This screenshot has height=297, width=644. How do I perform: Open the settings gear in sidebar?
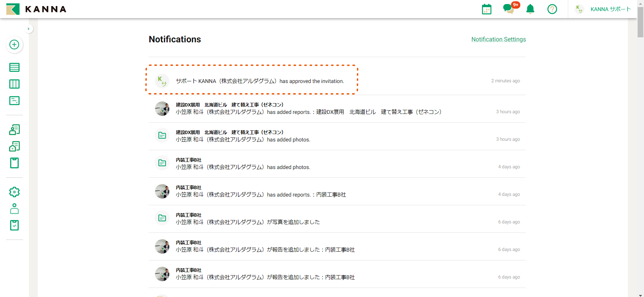(x=14, y=192)
